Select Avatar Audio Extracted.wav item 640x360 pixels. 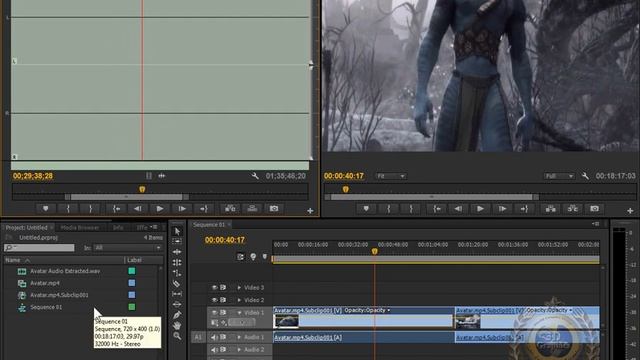click(65, 271)
